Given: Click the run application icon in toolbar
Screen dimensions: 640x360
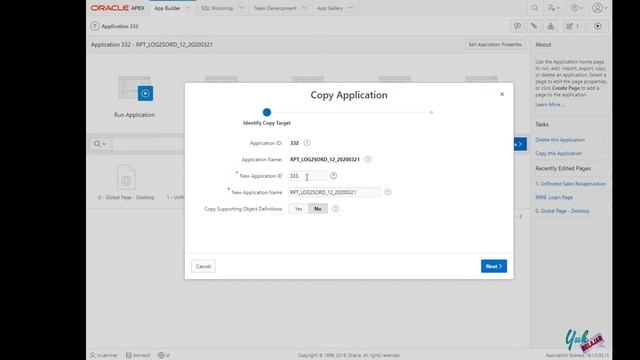Looking at the screenshot, I should tap(598, 26).
